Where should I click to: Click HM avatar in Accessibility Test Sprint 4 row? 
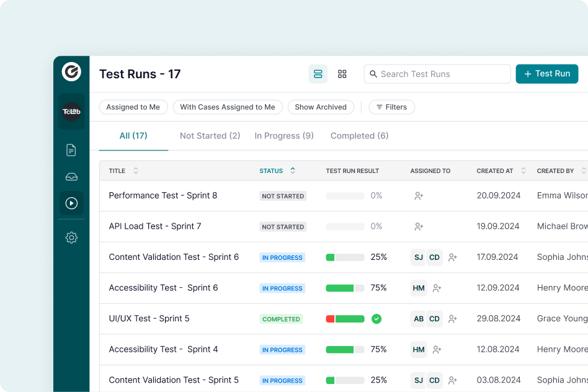click(x=419, y=350)
